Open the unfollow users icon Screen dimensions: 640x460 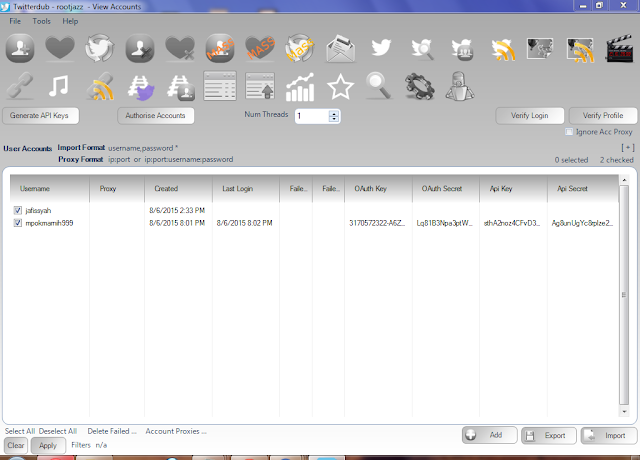pyautogui.click(x=140, y=49)
